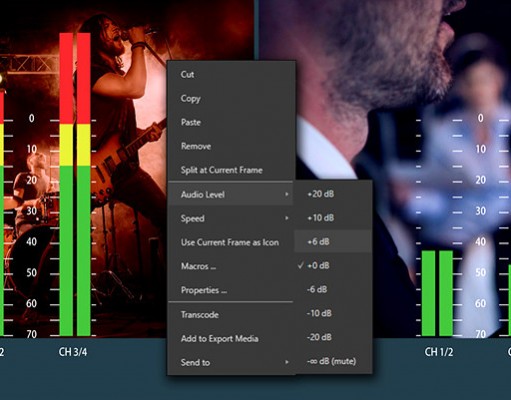
Task: Set audio level to +6 dB
Action: tap(333, 241)
